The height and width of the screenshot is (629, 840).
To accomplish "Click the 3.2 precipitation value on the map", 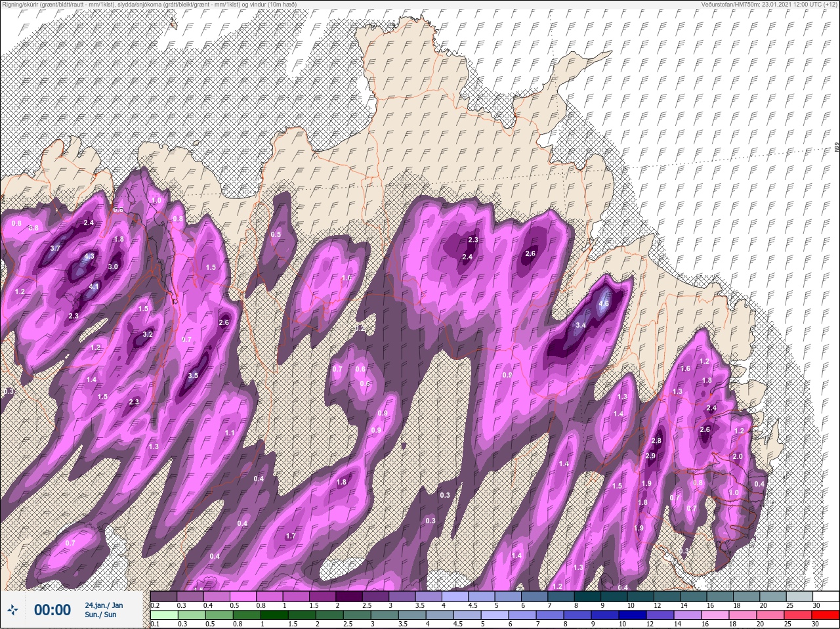I will click(148, 334).
